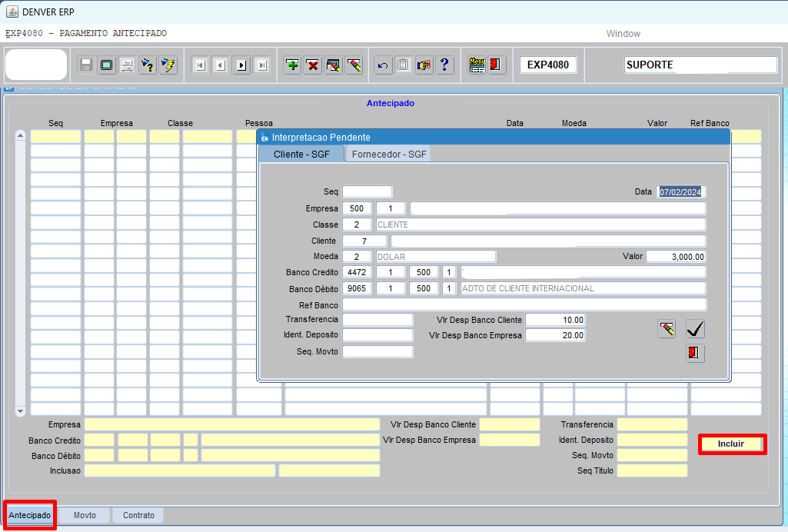The width and height of the screenshot is (788, 532).
Task: Click the Seq. Movto field in dialog
Action: [378, 351]
